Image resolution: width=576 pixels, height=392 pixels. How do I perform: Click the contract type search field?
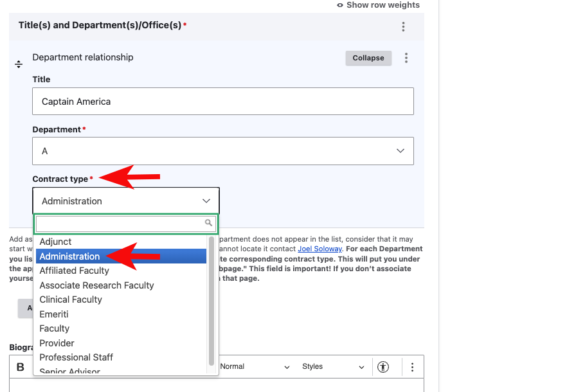[x=125, y=224]
